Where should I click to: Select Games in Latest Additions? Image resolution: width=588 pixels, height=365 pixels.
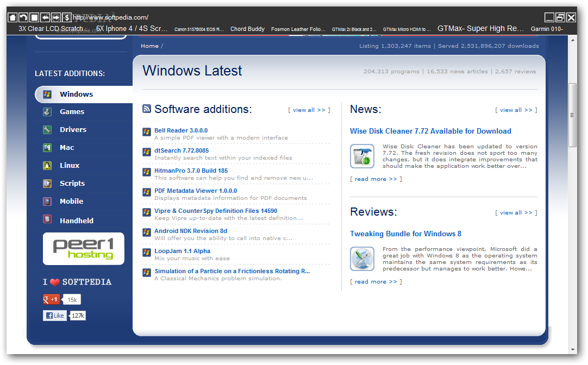click(x=72, y=112)
